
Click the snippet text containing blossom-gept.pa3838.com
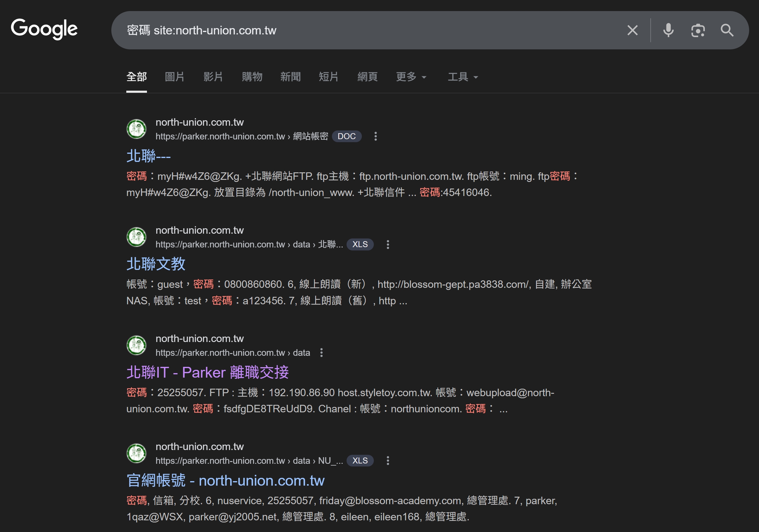pyautogui.click(x=359, y=292)
